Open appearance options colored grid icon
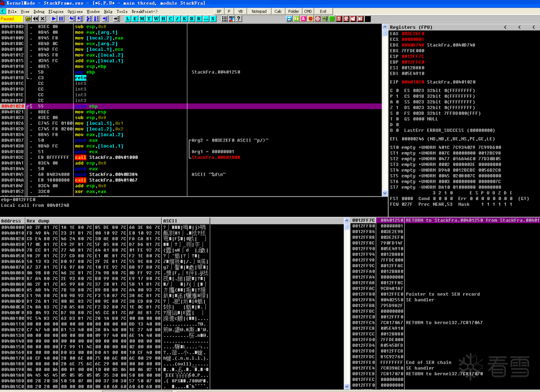The width and height of the screenshot is (540, 392). point(231,19)
